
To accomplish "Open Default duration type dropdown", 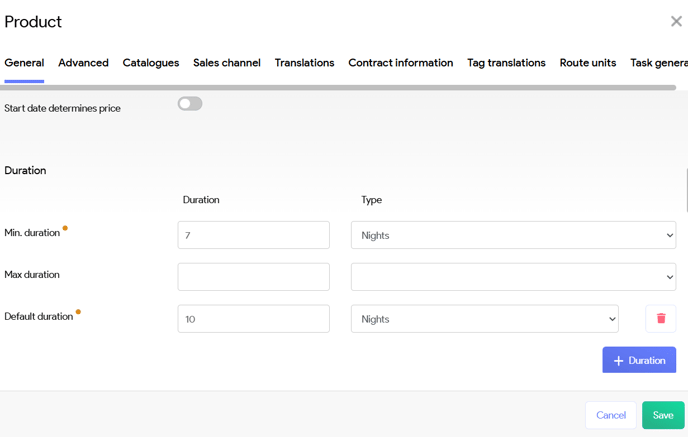I will 484,319.
